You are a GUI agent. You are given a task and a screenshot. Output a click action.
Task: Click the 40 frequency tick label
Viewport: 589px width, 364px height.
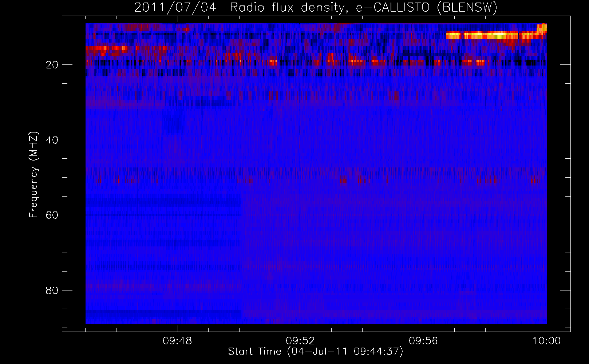coord(52,140)
